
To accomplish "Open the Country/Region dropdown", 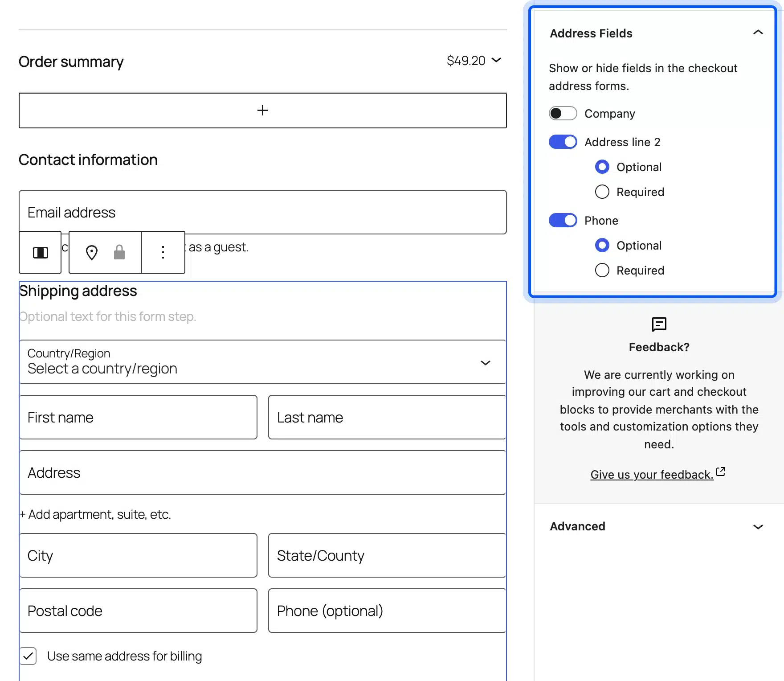I will coord(263,362).
